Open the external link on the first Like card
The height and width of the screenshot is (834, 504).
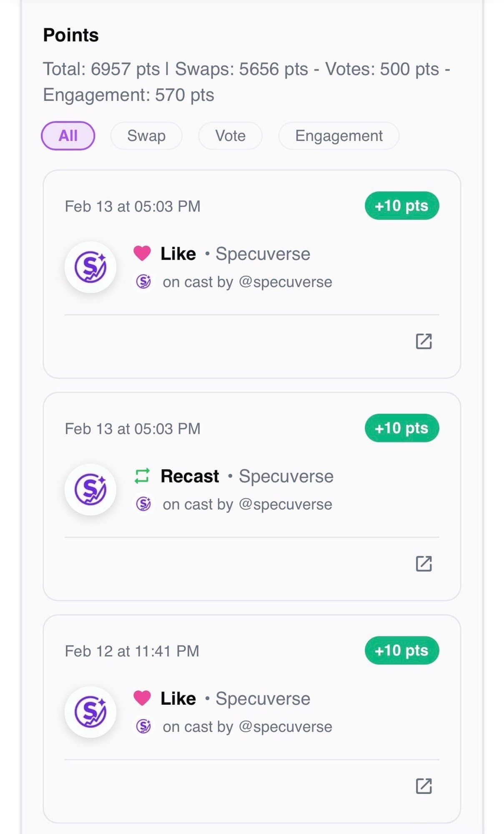(424, 342)
